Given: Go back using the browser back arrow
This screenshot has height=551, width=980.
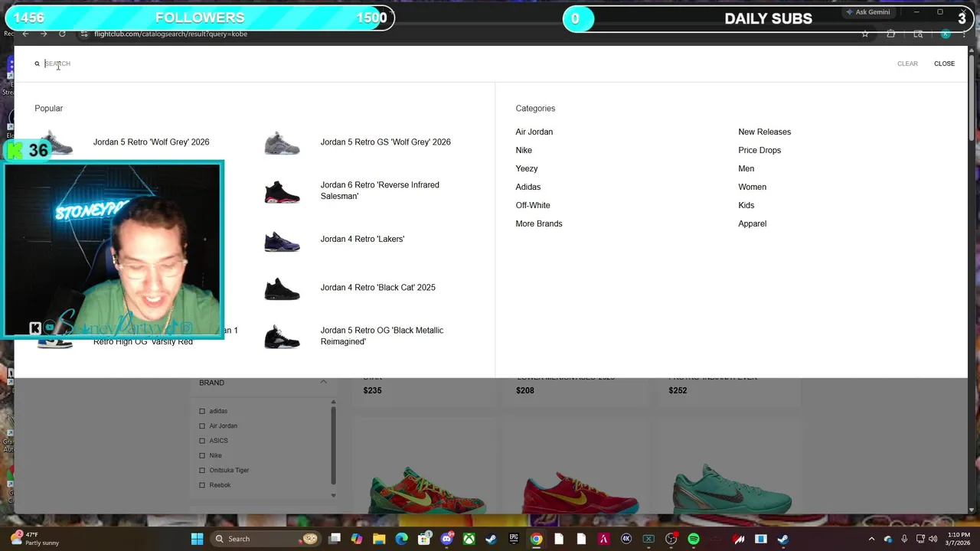Looking at the screenshot, I should tap(25, 34).
